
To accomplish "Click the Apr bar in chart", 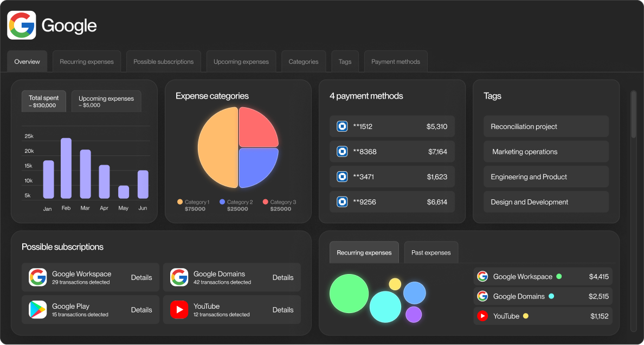I will [104, 182].
